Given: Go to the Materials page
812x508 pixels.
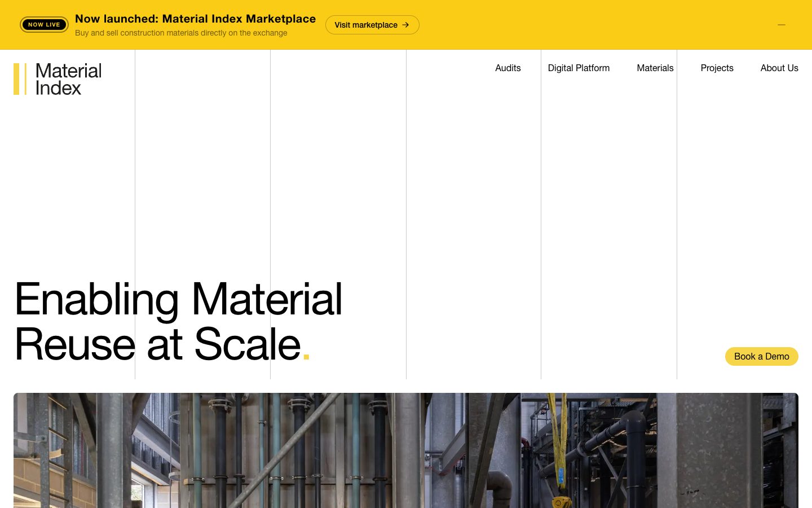Looking at the screenshot, I should click(x=655, y=68).
